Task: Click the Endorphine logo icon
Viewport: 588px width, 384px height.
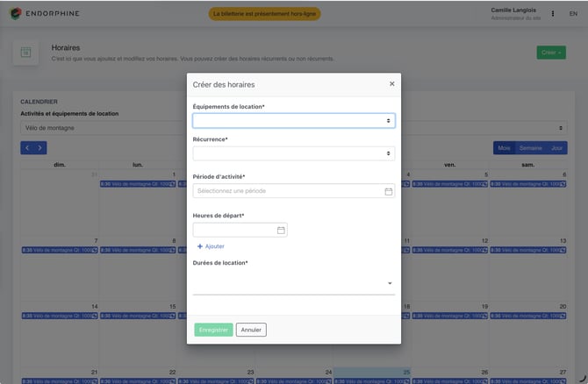Action: click(16, 13)
